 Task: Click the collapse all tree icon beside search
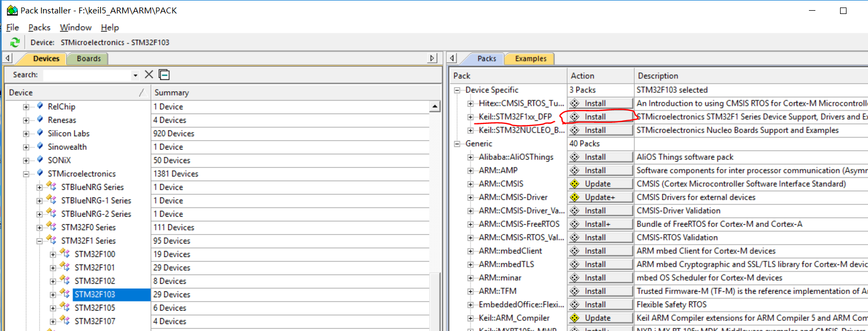click(164, 75)
